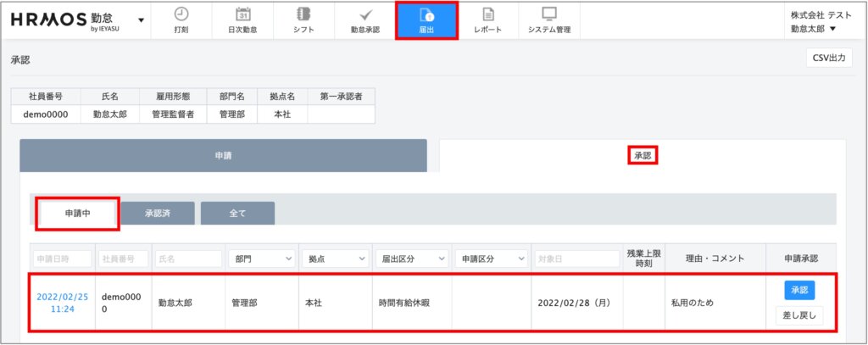This screenshot has height=345, width=868.
Task: Open the 打刻 clock icon
Action: [181, 14]
